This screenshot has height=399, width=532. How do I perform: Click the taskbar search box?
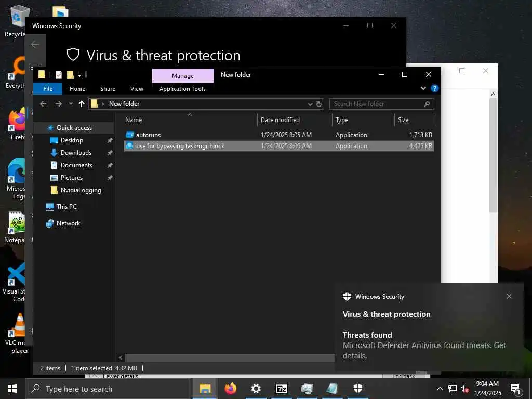click(x=109, y=389)
